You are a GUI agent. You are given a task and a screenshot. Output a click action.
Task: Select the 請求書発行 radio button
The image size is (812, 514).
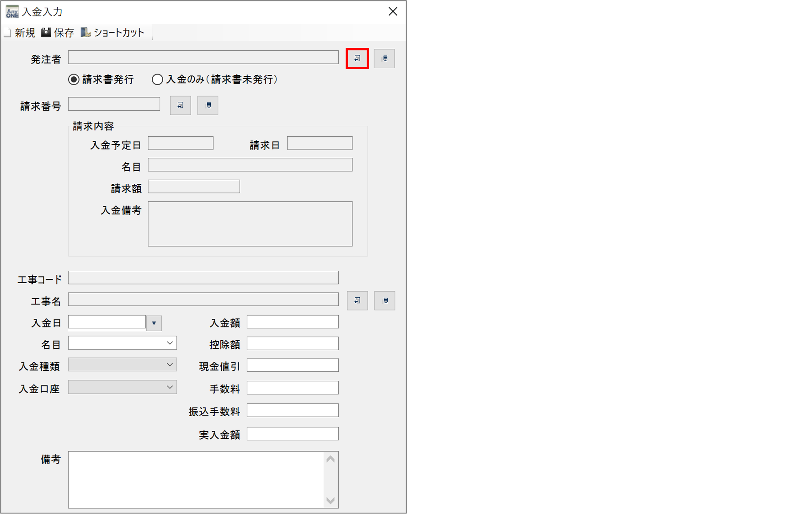pyautogui.click(x=74, y=80)
